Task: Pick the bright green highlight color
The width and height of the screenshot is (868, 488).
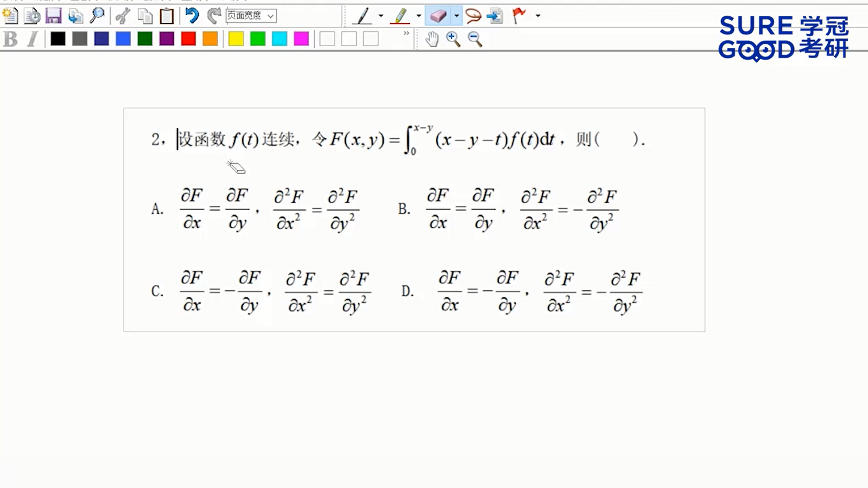Action: tap(258, 39)
